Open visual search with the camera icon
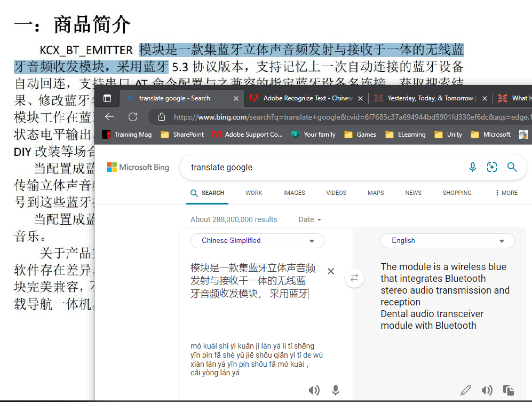Viewport: 532px width, 402px height. click(x=491, y=167)
